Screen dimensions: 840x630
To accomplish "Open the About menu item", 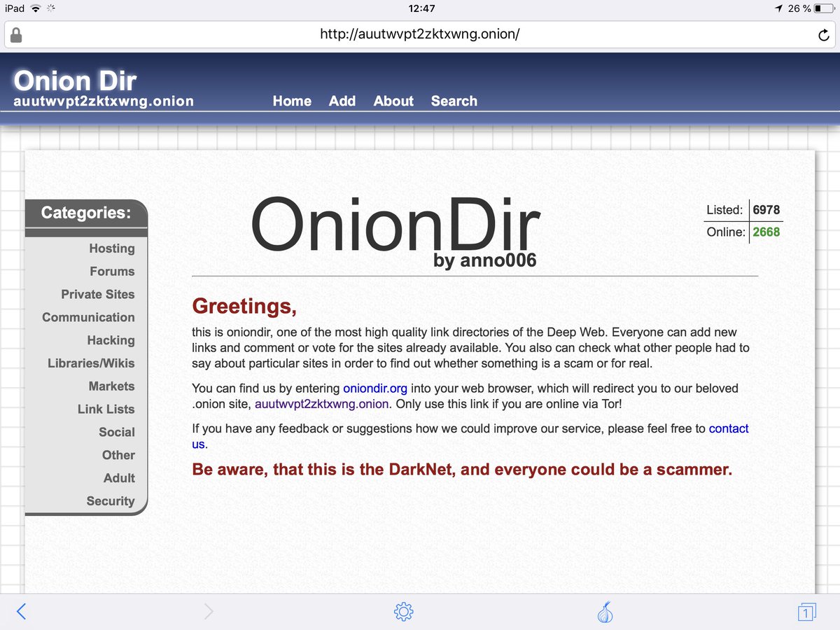I will [x=393, y=101].
